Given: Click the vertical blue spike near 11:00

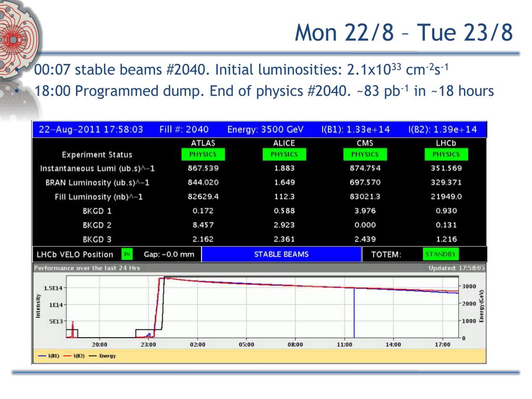Looking at the screenshot, I should pos(354,313).
